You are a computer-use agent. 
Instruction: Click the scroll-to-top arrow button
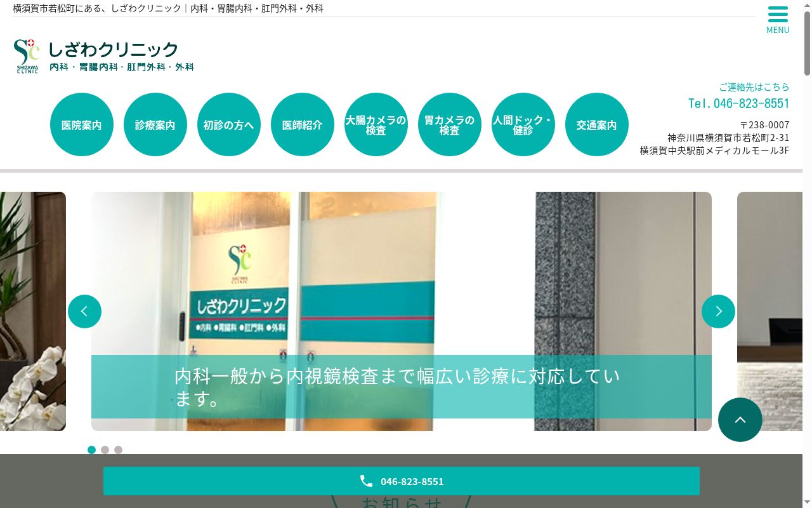pyautogui.click(x=740, y=420)
